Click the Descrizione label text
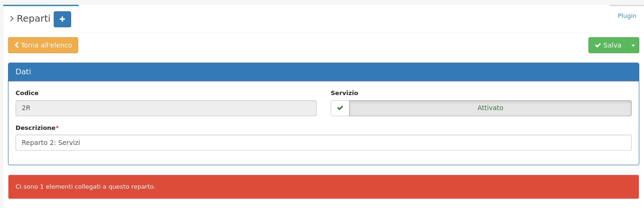Screen dimensions: 644x208 (35, 128)
